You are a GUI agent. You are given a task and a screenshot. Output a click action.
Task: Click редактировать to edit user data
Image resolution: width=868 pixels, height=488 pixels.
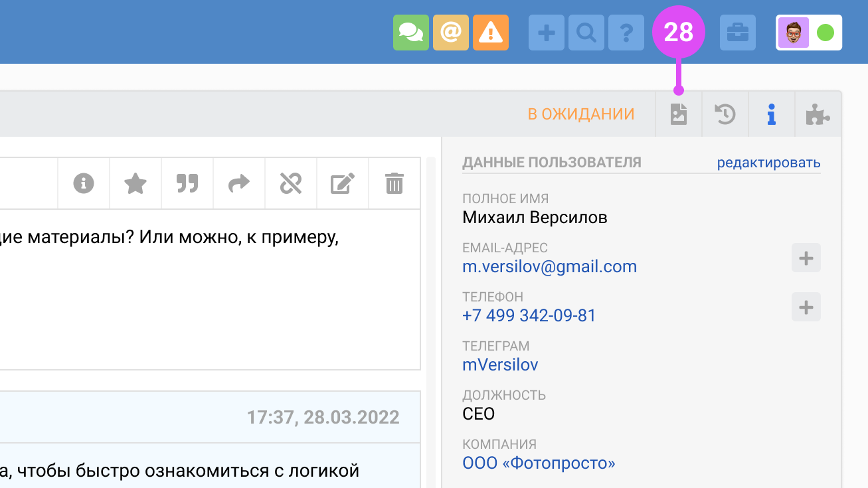pos(769,161)
